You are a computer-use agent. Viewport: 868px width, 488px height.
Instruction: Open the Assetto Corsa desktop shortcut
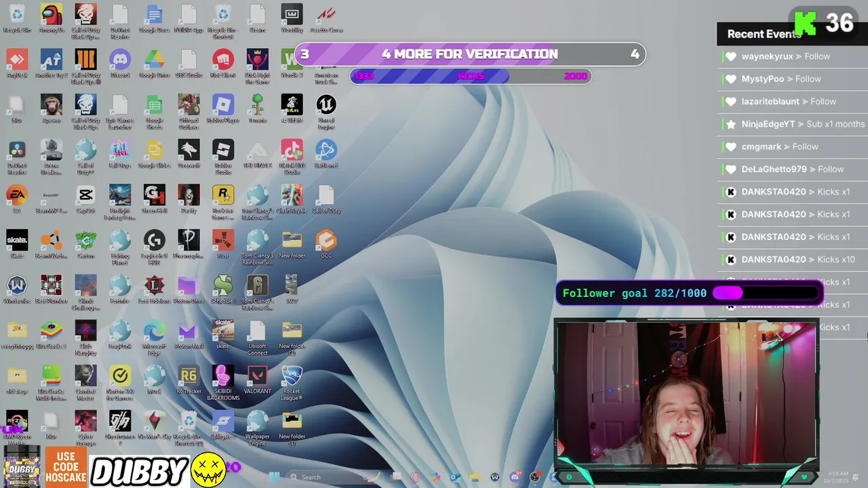(x=326, y=18)
